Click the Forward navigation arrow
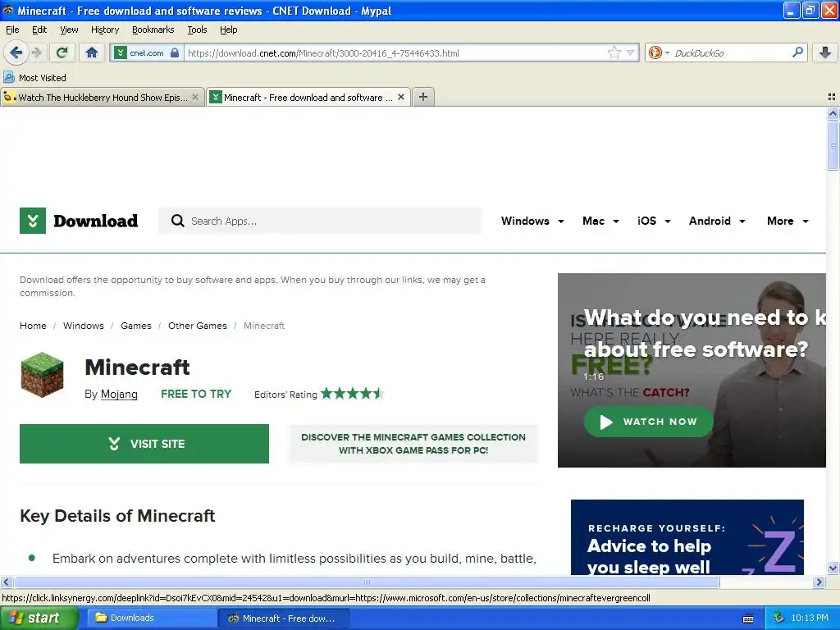Viewport: 840px width, 630px height. pyautogui.click(x=36, y=52)
